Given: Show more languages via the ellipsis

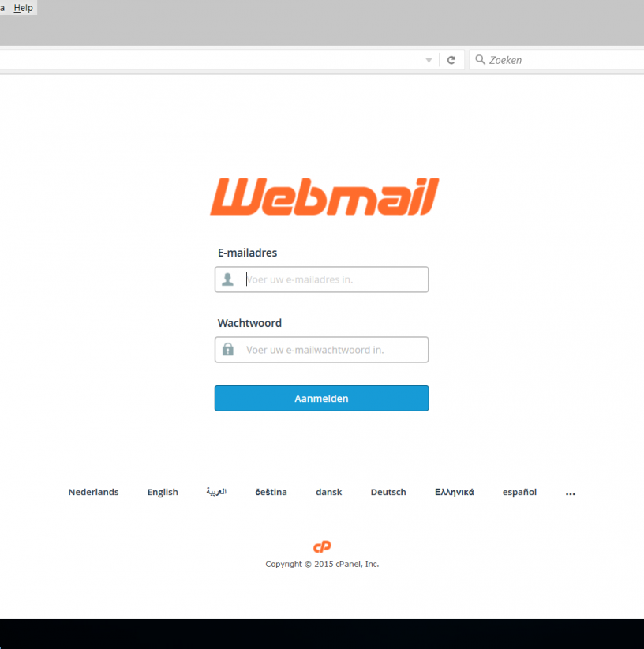Looking at the screenshot, I should coord(571,493).
